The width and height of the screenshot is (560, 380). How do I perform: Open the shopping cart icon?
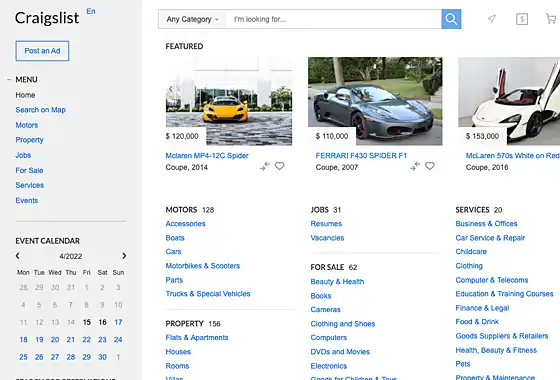coord(551,19)
